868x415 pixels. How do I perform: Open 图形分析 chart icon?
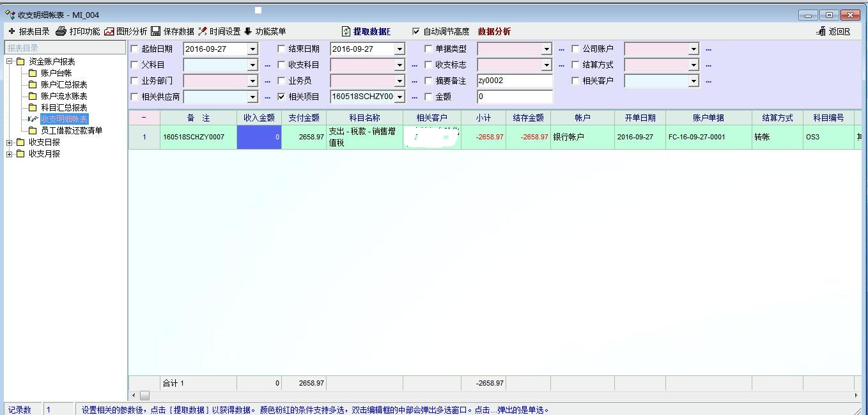pos(109,31)
